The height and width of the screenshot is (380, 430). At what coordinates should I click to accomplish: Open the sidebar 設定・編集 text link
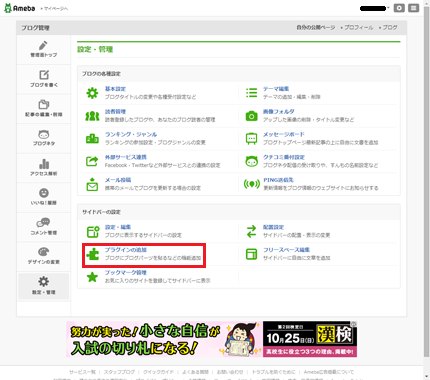[x=118, y=227]
